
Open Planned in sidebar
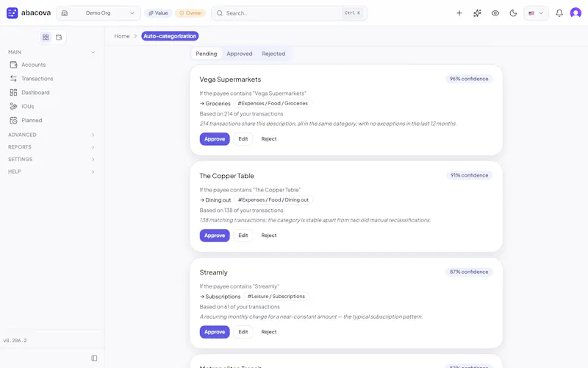click(x=51, y=120)
